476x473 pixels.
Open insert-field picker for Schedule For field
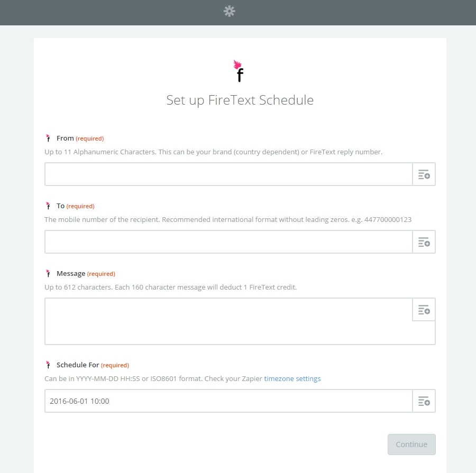point(424,401)
